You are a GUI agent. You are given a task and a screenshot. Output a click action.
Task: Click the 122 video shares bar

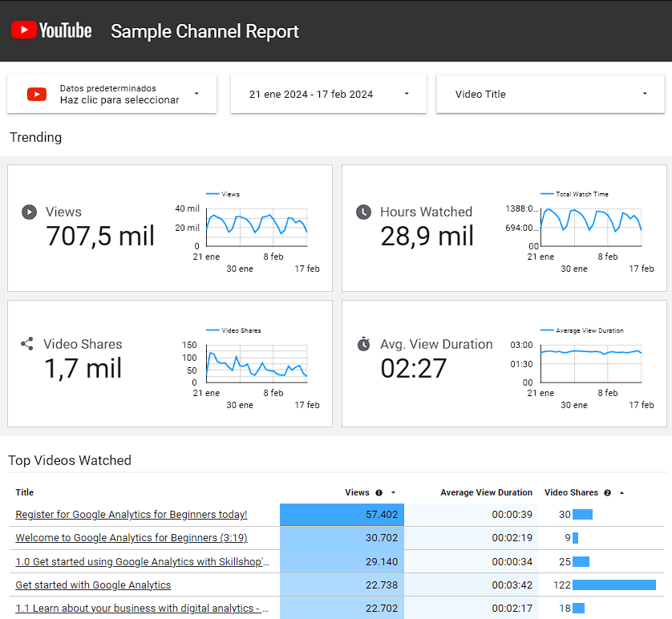point(614,585)
